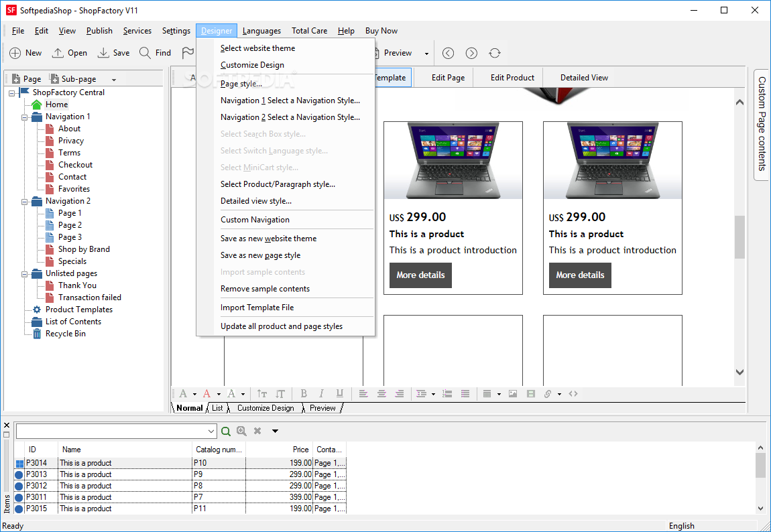Screen dimensions: 771x532
Task: Click the New project toolbar icon
Action: [x=15, y=53]
